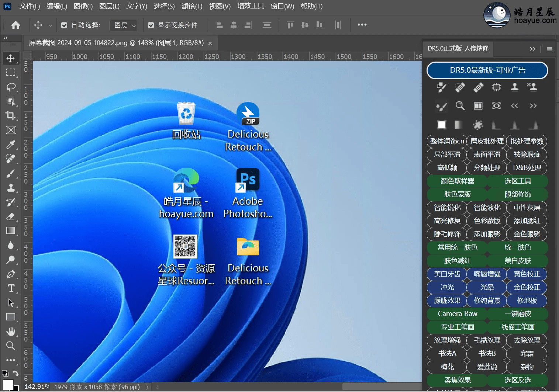Align top edges in options bar
559x392 pixels.
pos(290,25)
